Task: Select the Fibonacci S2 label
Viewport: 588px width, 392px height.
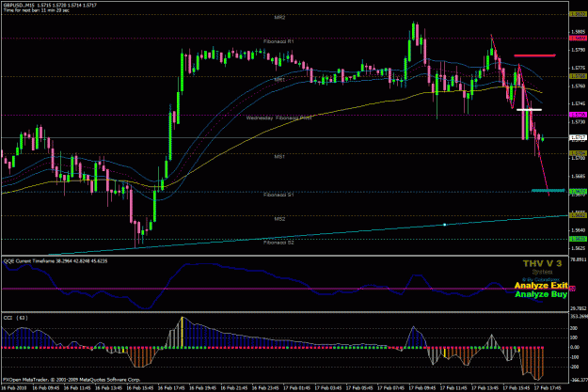Action: point(278,243)
